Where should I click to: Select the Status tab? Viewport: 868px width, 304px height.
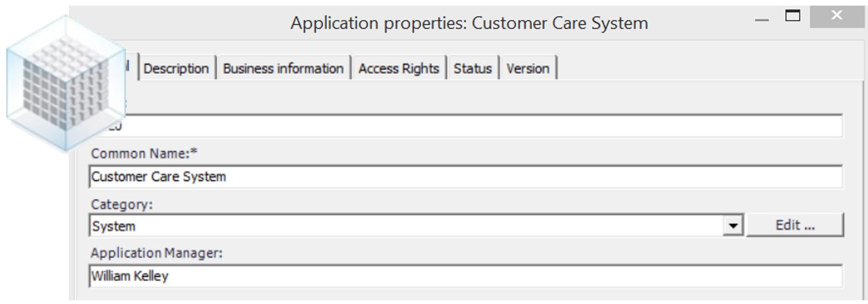tap(473, 69)
